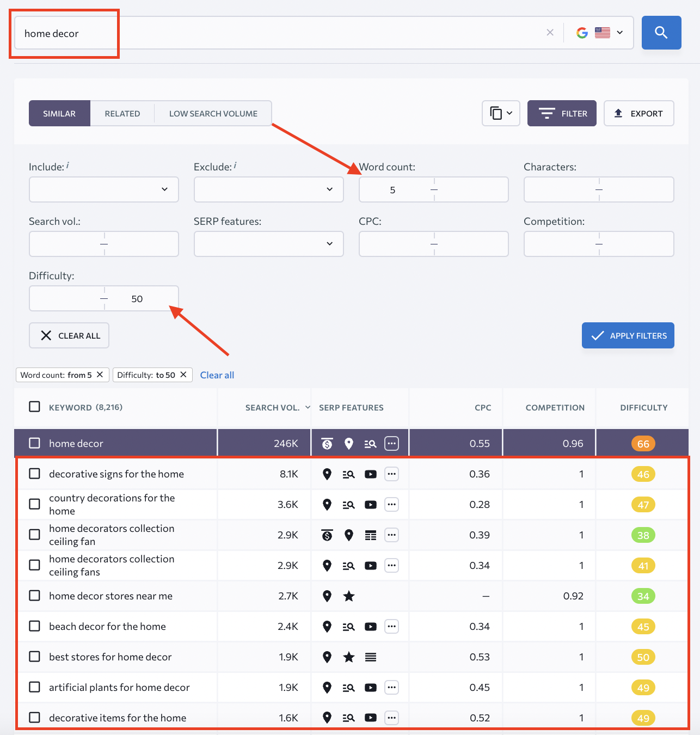Open the Include filter dropdown
Image resolution: width=700 pixels, height=735 pixels.
tap(104, 189)
